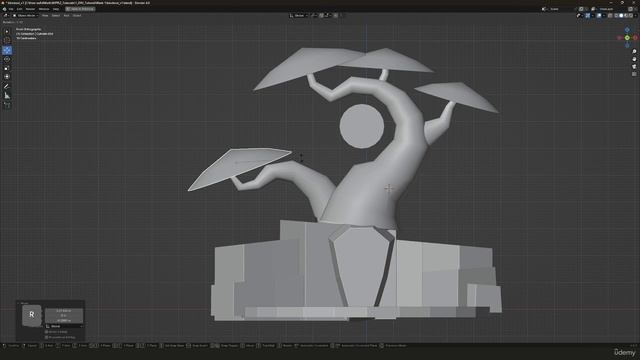Open the gizmo options dropdown arrow

(x=593, y=16)
